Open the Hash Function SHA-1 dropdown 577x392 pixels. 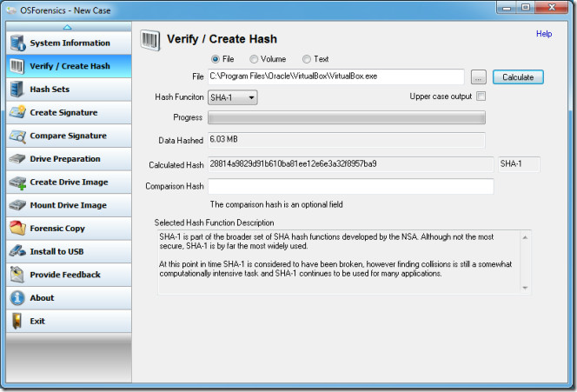pyautogui.click(x=233, y=97)
